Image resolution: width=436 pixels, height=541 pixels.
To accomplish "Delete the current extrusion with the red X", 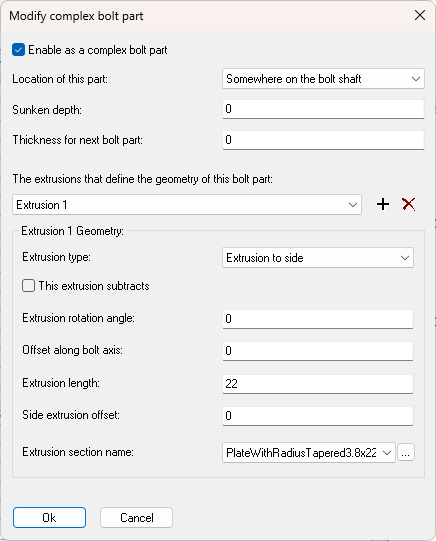I will tap(409, 204).
